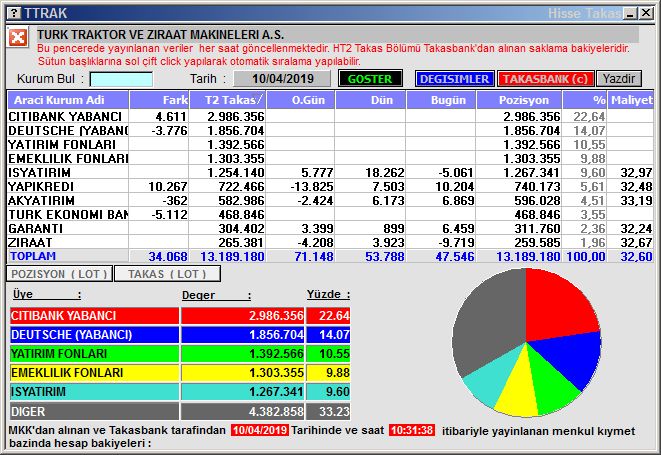This screenshot has width=661, height=455.
Task: Click the TOPLAM total row label
Action: pyautogui.click(x=33, y=256)
